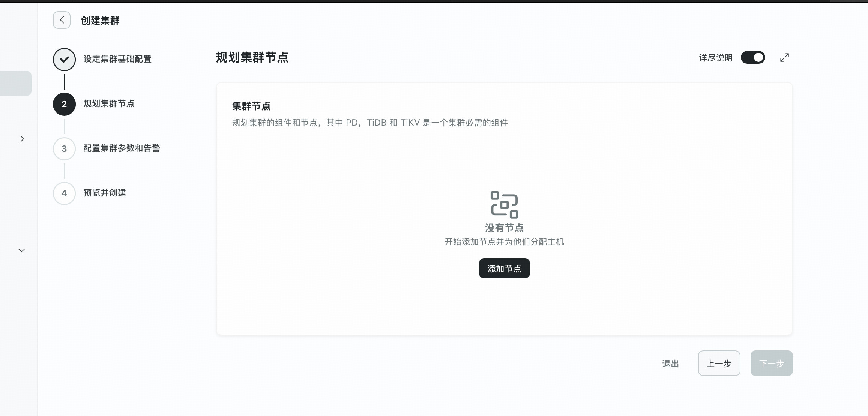The height and width of the screenshot is (416, 868).
Task: Click the step 4 number circle
Action: click(x=64, y=193)
